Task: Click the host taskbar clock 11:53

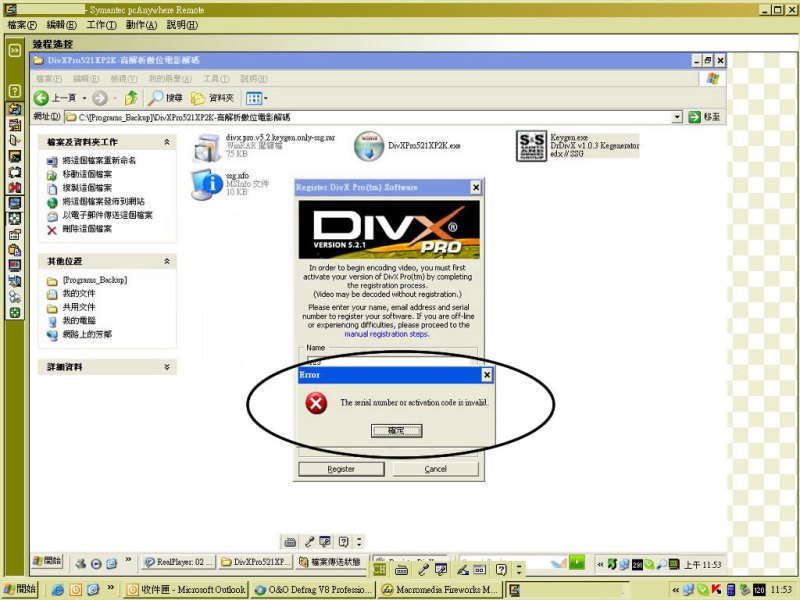Action: [x=781, y=590]
